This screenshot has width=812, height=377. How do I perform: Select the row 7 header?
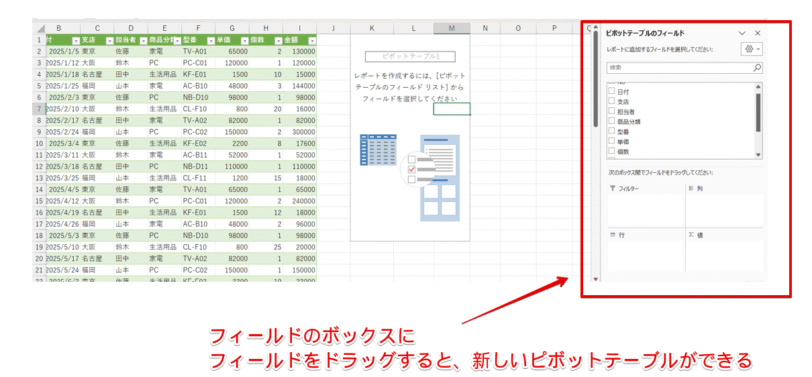(x=39, y=109)
